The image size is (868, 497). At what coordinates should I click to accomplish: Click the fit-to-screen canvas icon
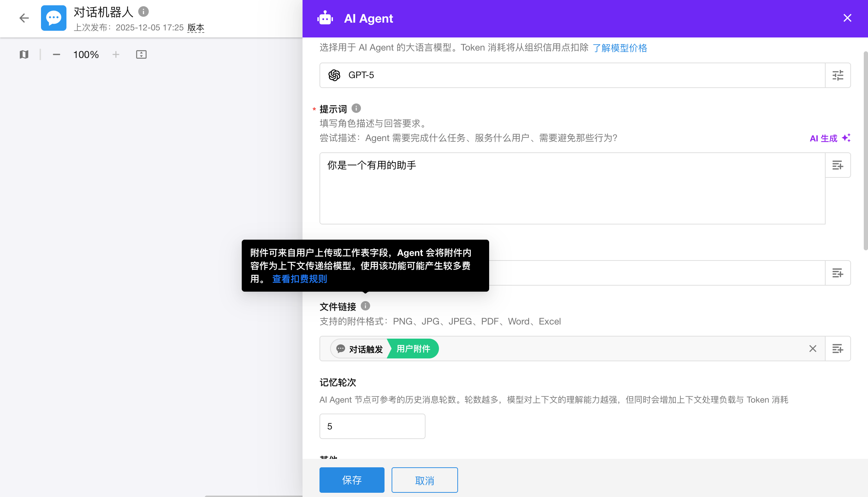click(x=141, y=54)
